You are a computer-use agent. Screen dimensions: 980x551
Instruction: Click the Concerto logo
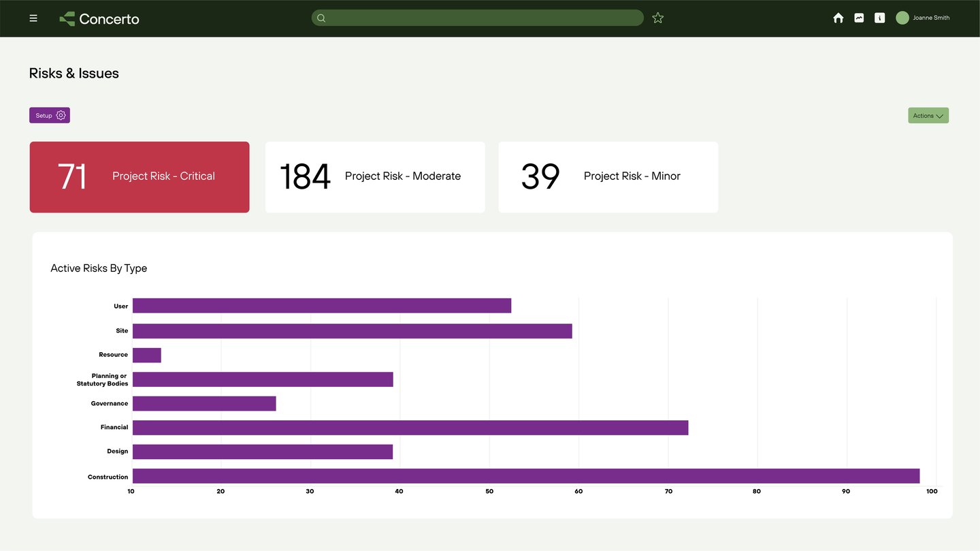pyautogui.click(x=99, y=19)
